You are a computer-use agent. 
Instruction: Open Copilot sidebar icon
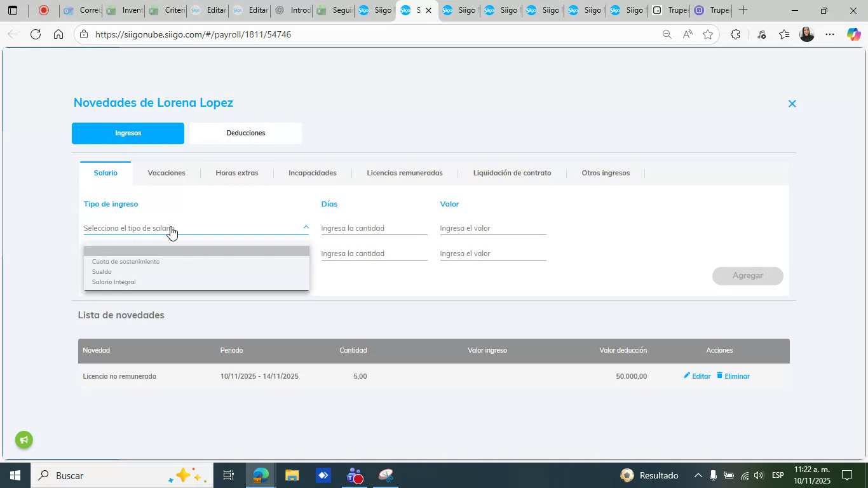point(853,34)
